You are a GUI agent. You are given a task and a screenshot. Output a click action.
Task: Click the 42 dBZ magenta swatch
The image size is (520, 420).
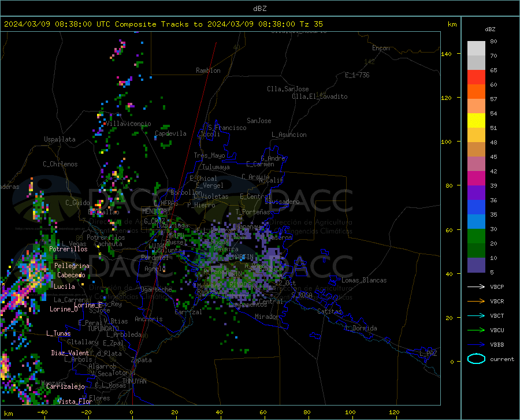tap(476, 179)
